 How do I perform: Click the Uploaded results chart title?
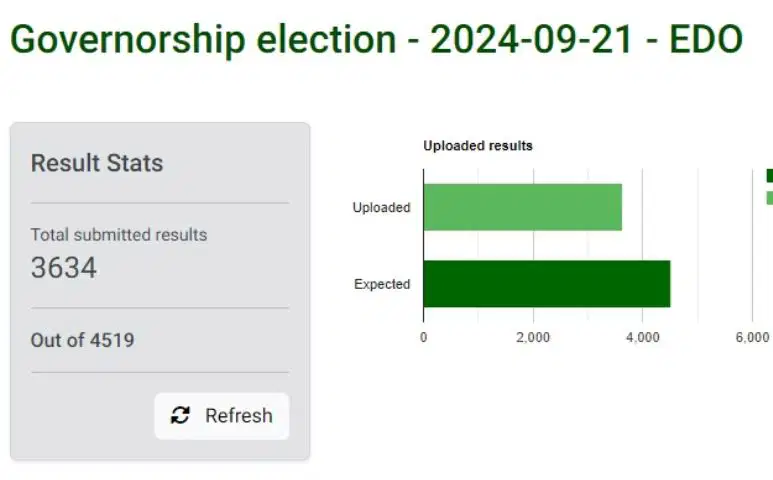[478, 146]
